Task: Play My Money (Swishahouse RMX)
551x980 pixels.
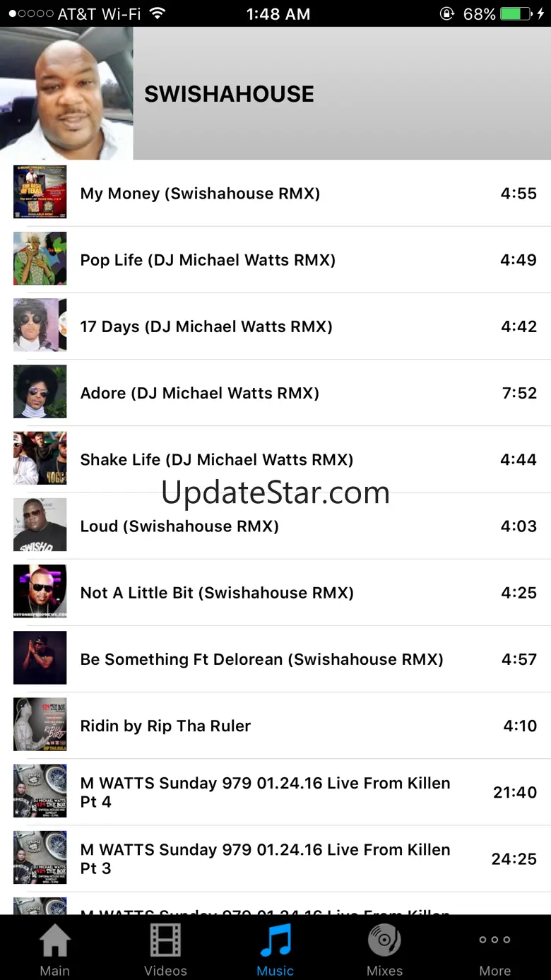Action: click(x=282, y=193)
